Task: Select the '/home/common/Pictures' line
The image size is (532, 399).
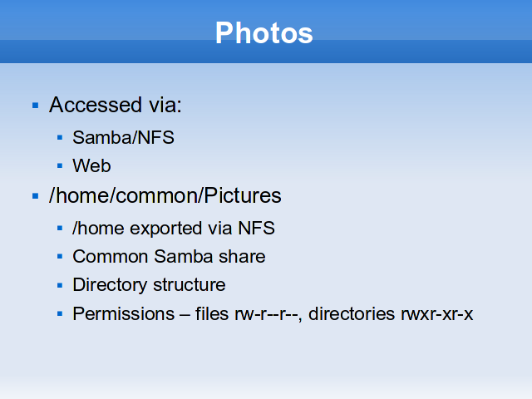Action: click(165, 196)
